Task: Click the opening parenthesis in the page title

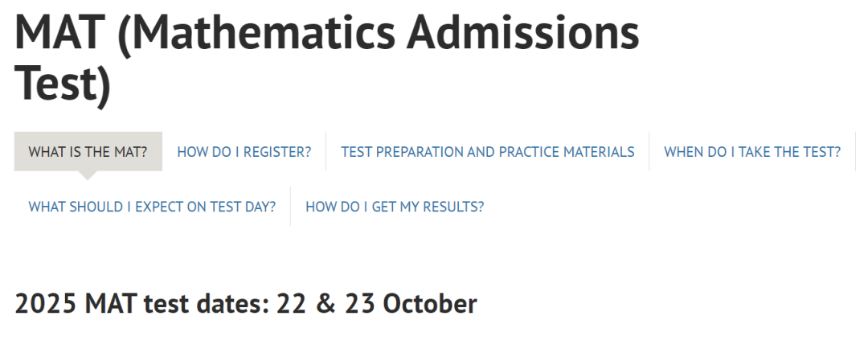Action: coord(113,34)
